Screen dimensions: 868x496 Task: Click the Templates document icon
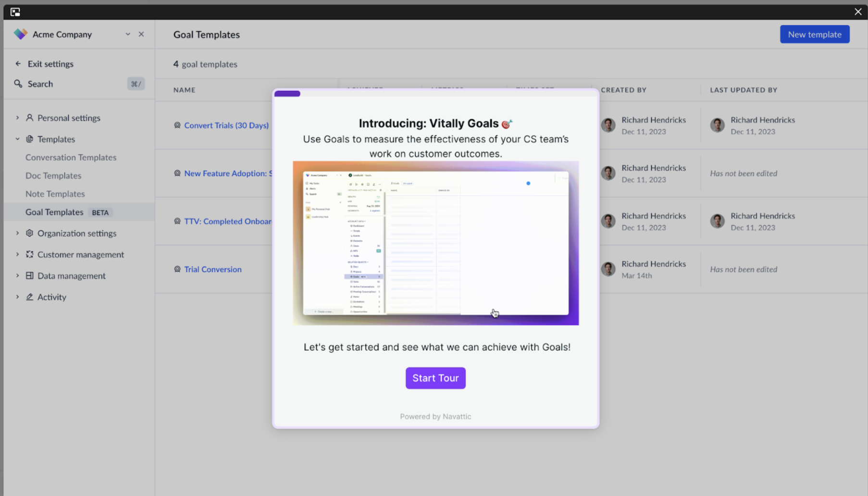coord(29,139)
